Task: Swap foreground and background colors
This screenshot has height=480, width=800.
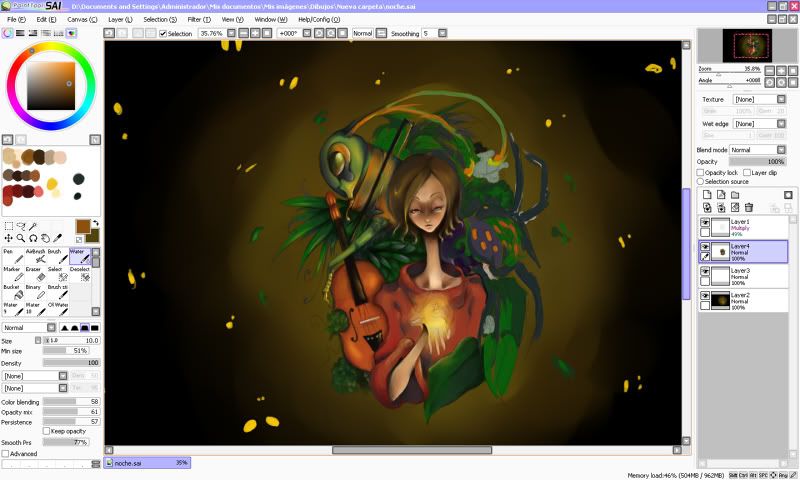Action: pos(95,223)
